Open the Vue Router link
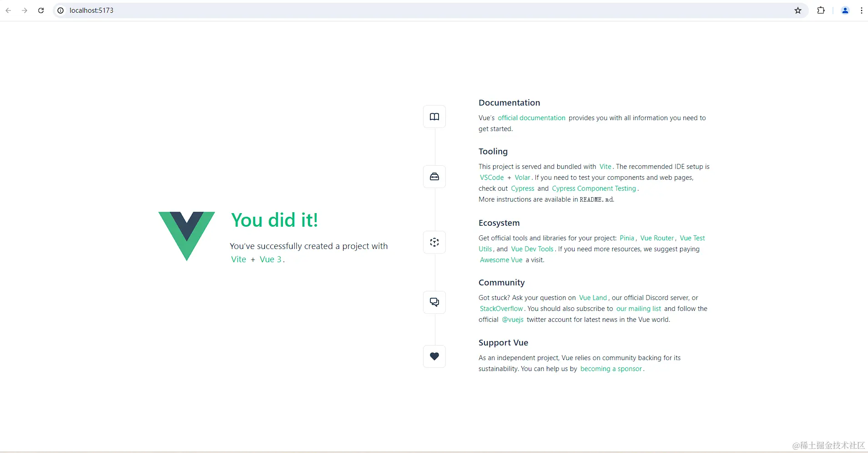 point(657,238)
